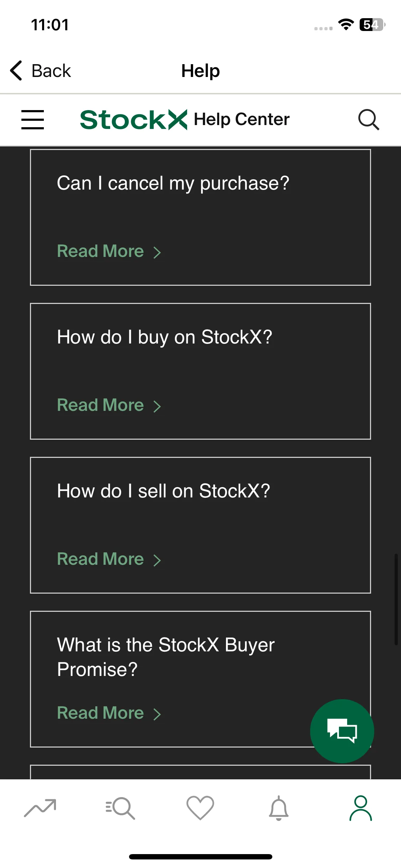Read More about the StockX Buyer Promise

(109, 713)
